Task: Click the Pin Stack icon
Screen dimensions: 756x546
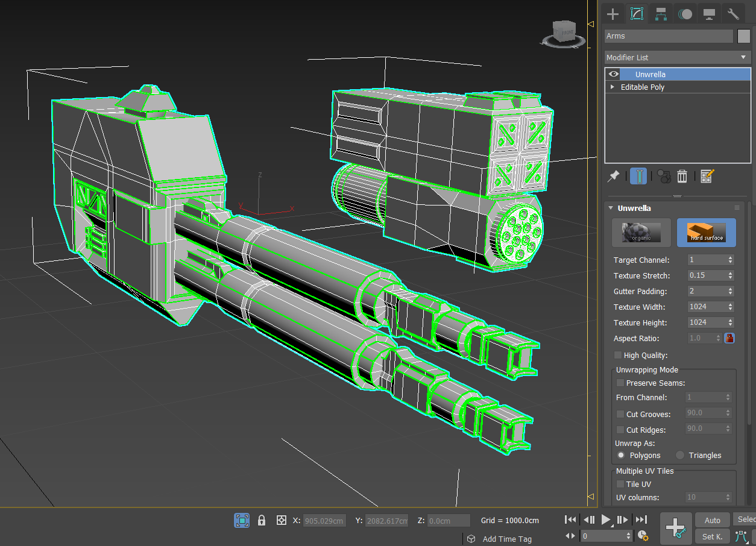Action: tap(613, 176)
